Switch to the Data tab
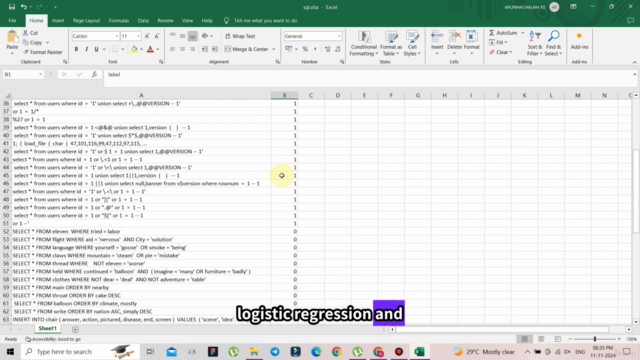The width and height of the screenshot is (640, 360). click(143, 20)
